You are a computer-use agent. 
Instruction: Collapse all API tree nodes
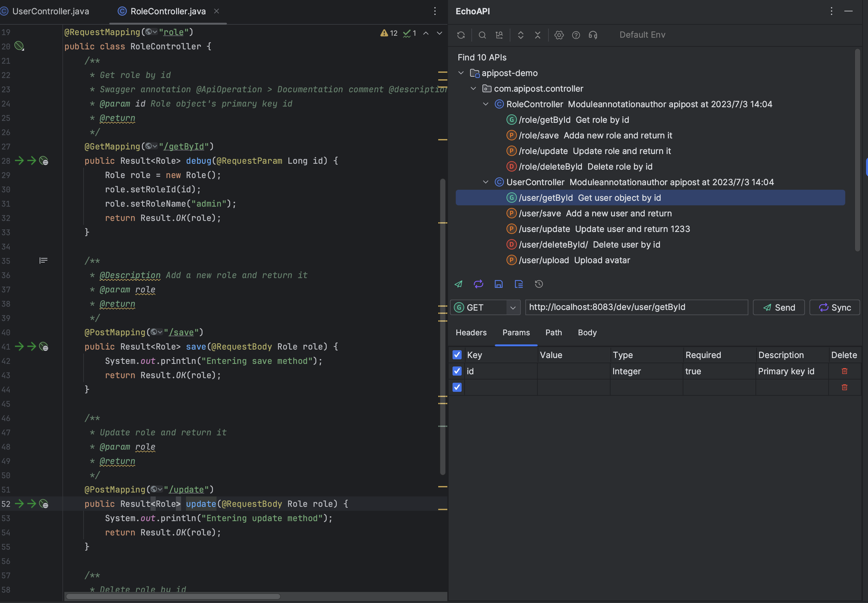pos(538,35)
